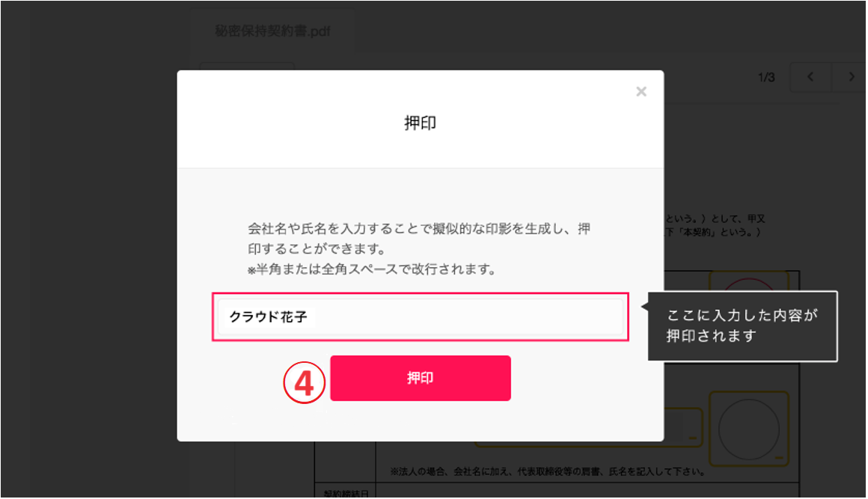
Task: Click the name field containing クラウド花子
Action: 421,316
